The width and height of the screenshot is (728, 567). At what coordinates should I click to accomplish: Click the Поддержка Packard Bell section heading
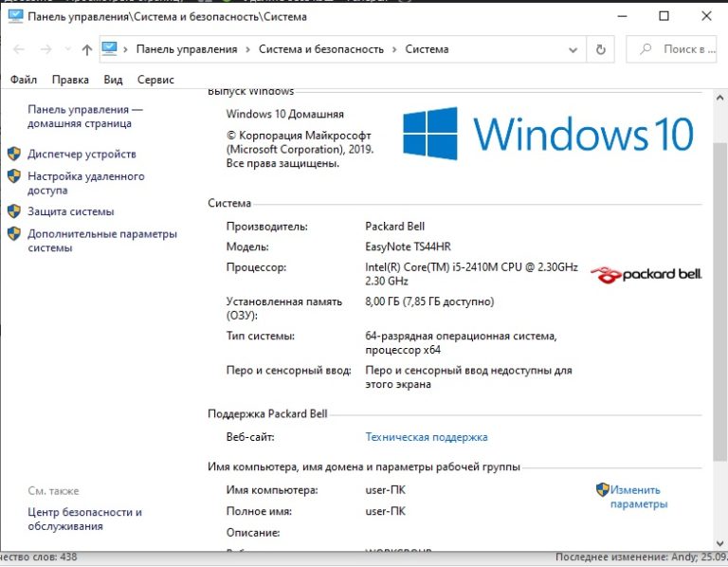coord(267,413)
